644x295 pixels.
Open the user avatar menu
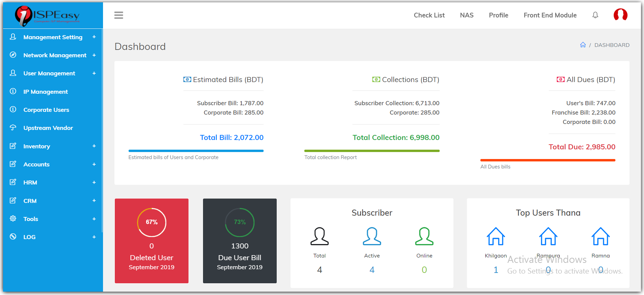click(x=620, y=15)
